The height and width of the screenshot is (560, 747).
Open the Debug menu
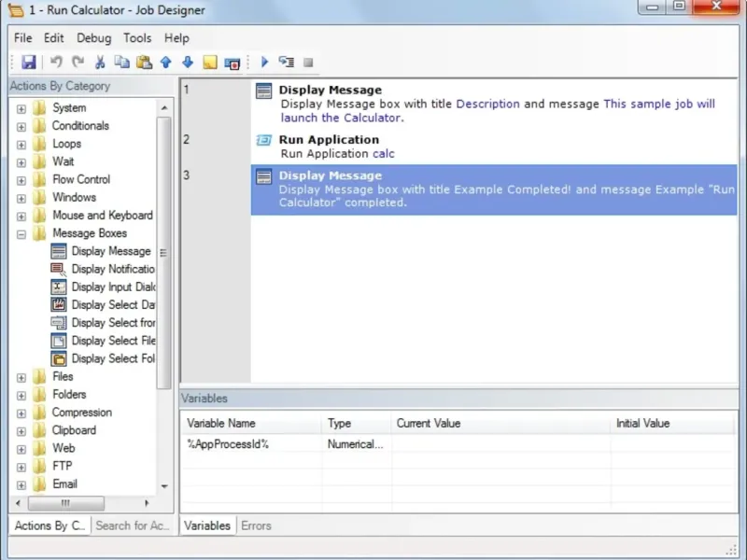tap(93, 38)
